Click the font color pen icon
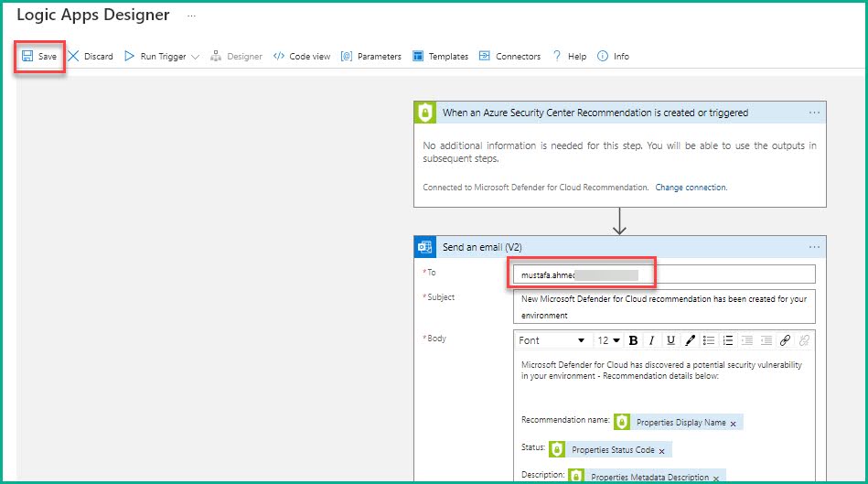The width and height of the screenshot is (868, 484). [690, 340]
